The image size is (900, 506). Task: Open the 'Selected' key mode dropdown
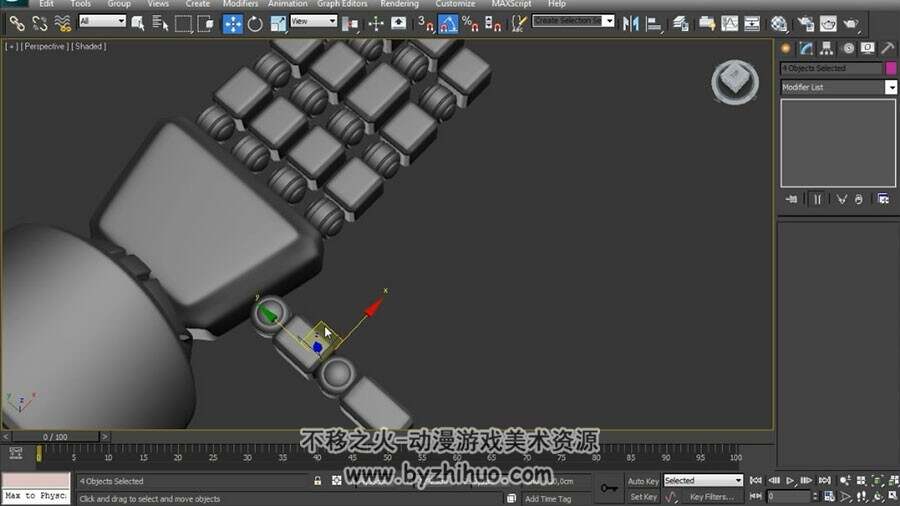[x=703, y=480]
